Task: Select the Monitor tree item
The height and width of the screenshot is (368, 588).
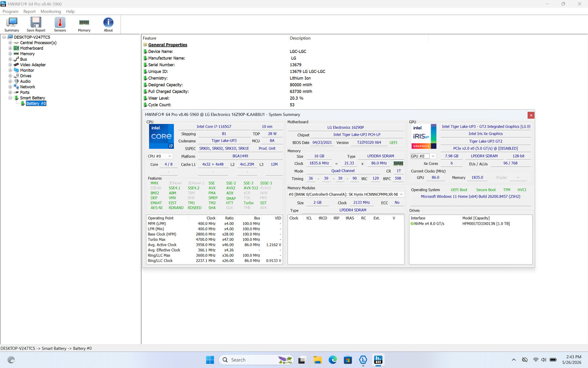Action: point(27,70)
